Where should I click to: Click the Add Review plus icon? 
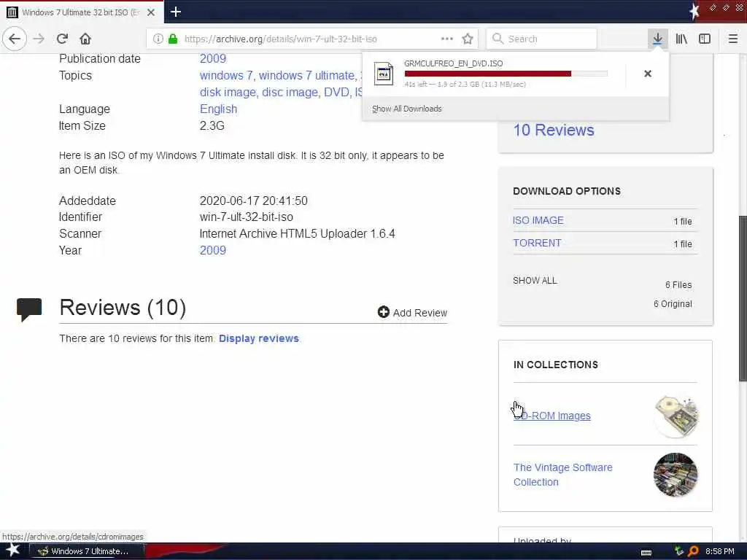(384, 312)
